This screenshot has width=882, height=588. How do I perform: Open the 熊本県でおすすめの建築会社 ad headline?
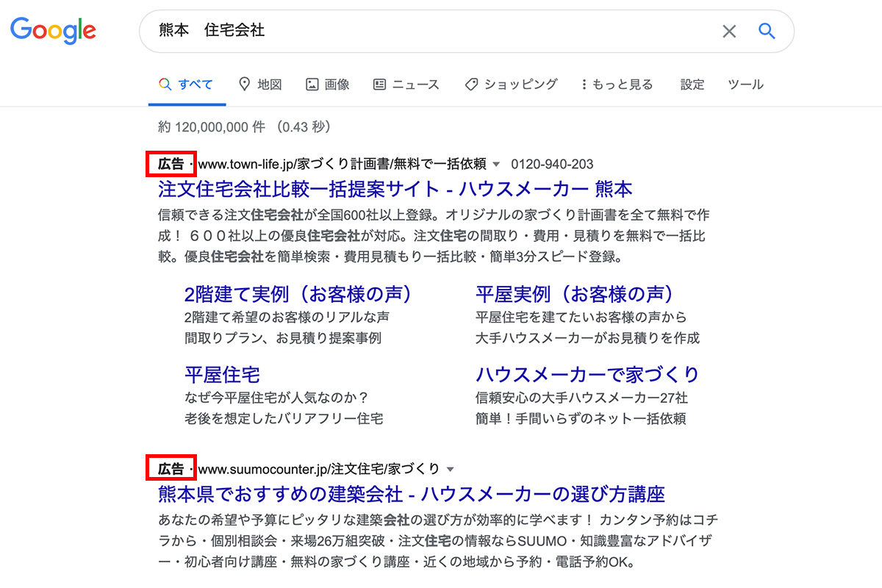412,493
